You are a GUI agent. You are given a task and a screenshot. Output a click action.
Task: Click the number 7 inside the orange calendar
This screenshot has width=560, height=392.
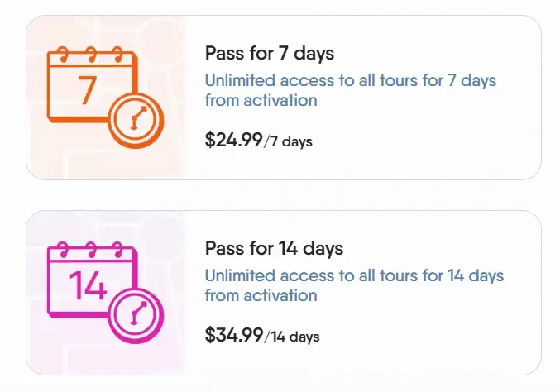[86, 89]
